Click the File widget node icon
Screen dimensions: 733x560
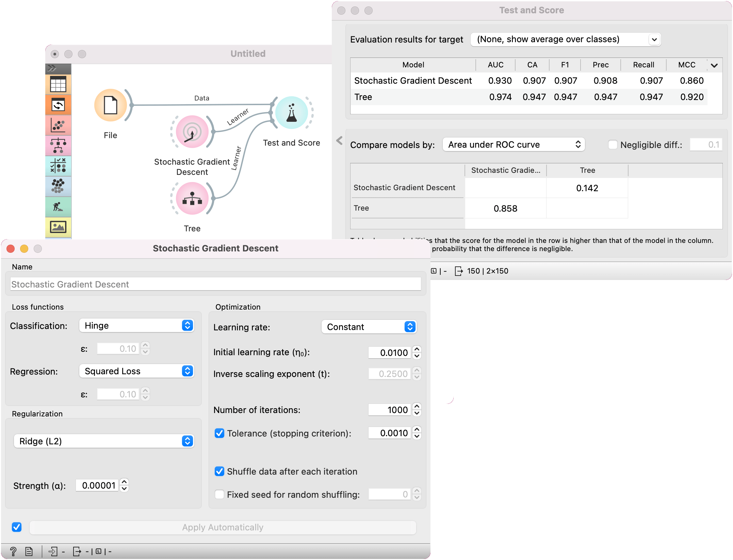pos(111,105)
